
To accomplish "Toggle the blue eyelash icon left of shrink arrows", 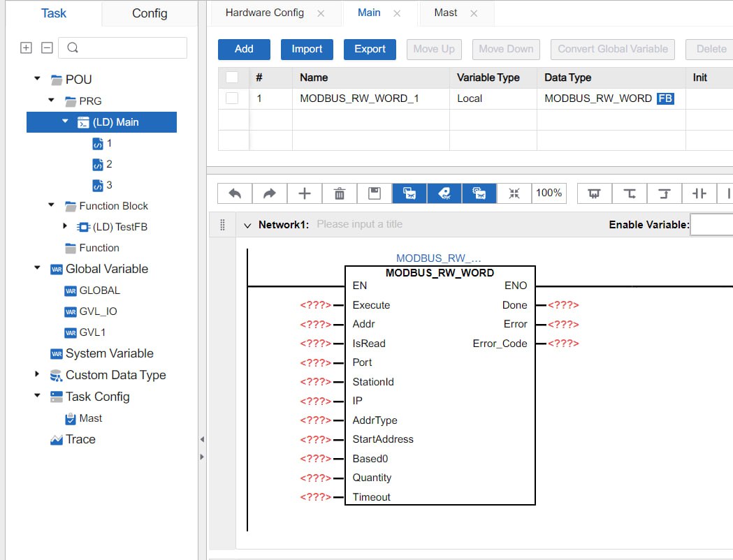I will pos(479,193).
